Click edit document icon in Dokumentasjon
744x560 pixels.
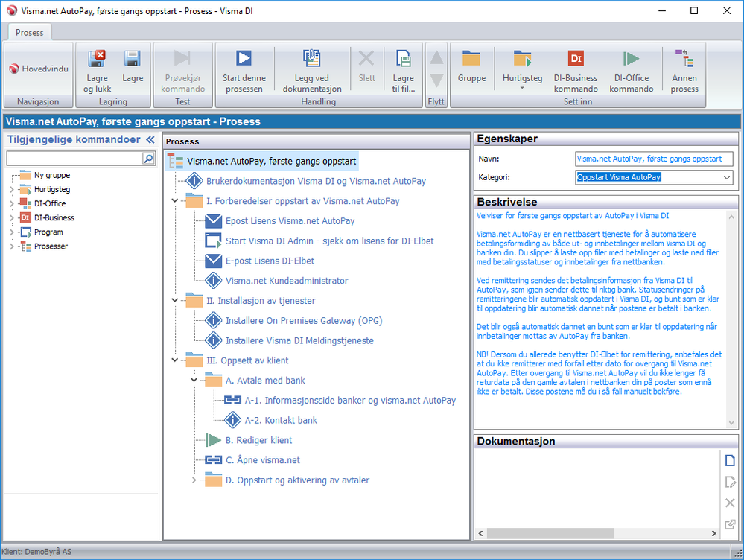pyautogui.click(x=730, y=482)
